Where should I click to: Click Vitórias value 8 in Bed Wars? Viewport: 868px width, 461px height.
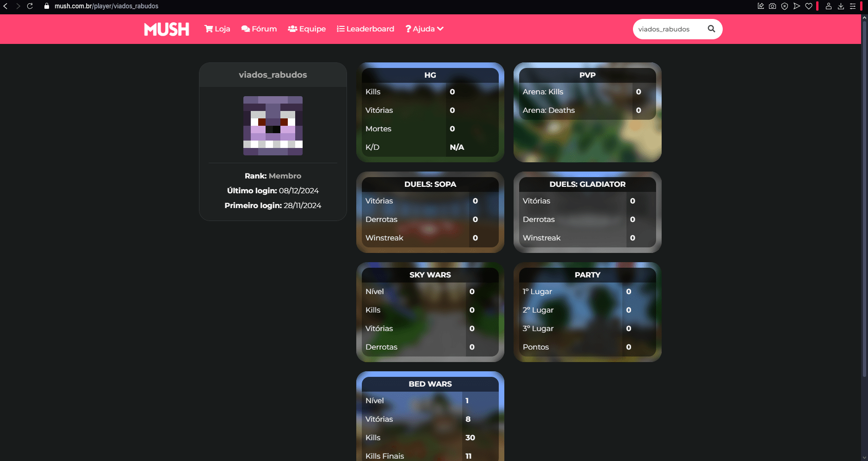pyautogui.click(x=468, y=419)
